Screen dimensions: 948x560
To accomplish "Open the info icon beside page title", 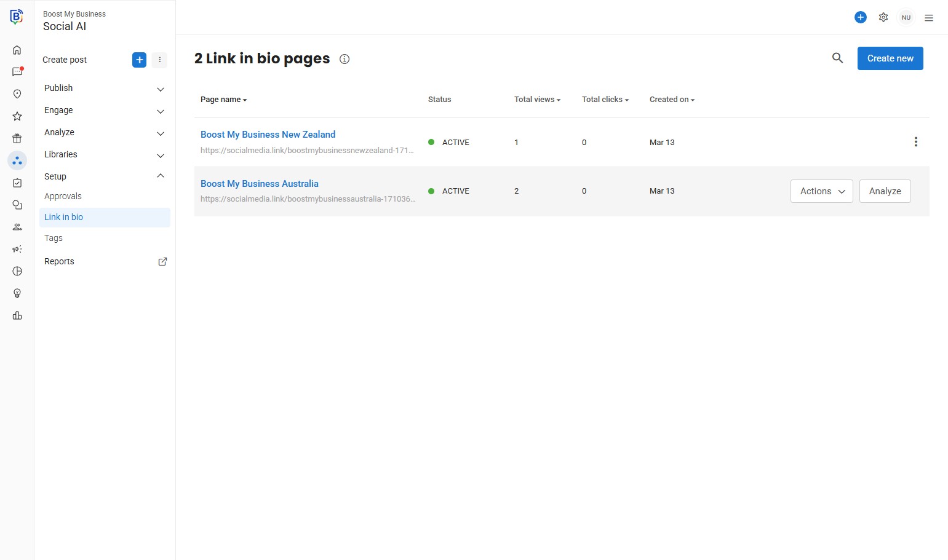I will (x=345, y=59).
